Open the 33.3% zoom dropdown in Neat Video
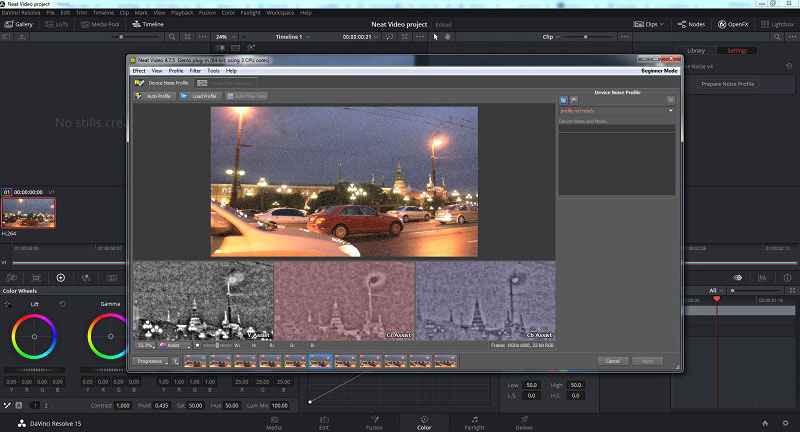The height and width of the screenshot is (432, 800). (145, 345)
